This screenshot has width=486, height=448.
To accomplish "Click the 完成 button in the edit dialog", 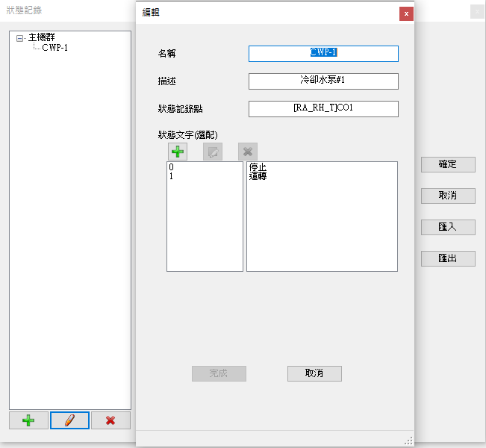I will (x=219, y=373).
